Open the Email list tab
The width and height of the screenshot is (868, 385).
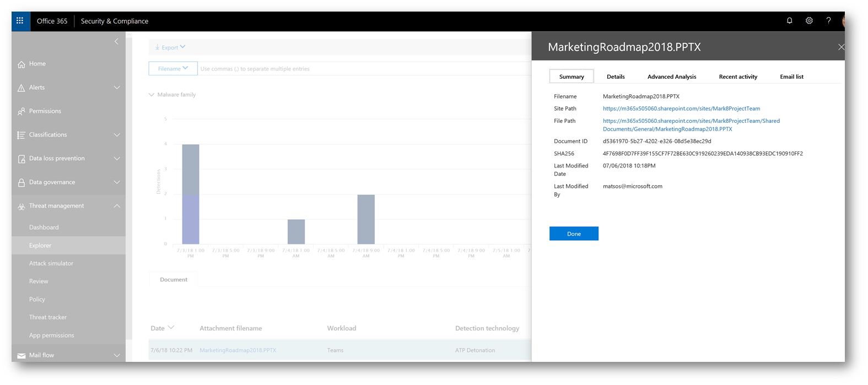pyautogui.click(x=791, y=77)
